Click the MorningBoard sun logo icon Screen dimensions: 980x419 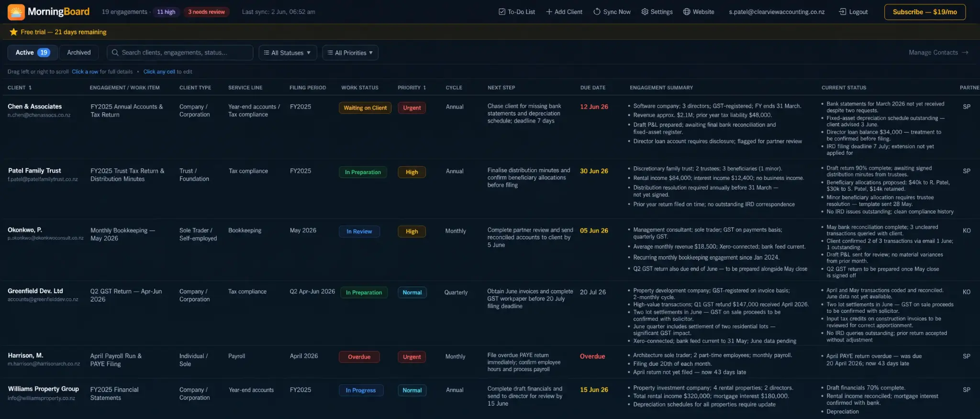click(x=16, y=12)
